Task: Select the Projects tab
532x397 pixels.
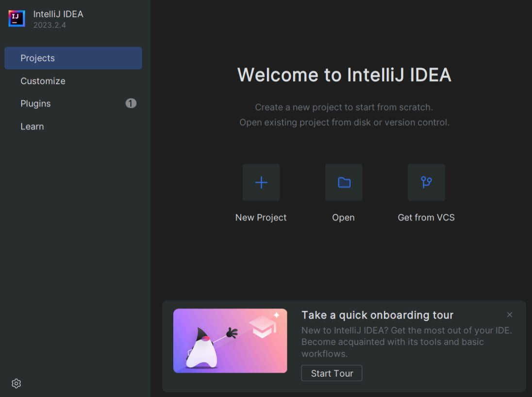Action: [73, 58]
